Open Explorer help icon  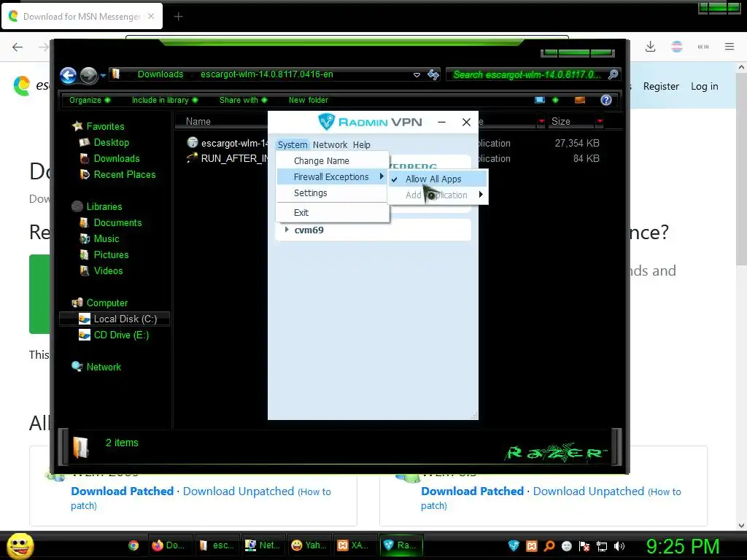pos(606,100)
